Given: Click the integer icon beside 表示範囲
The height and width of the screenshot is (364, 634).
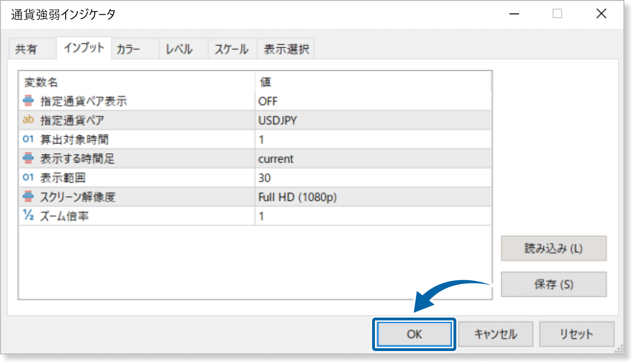Looking at the screenshot, I should [x=28, y=178].
